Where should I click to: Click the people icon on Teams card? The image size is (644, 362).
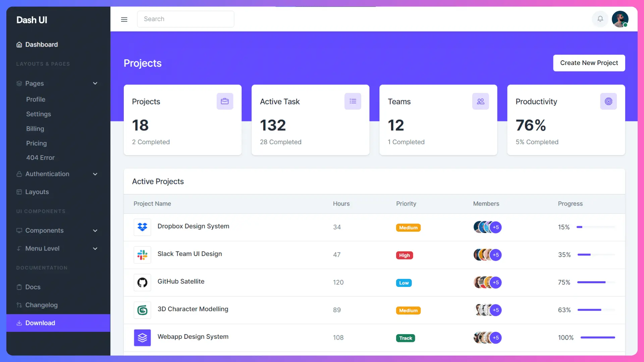[480, 101]
